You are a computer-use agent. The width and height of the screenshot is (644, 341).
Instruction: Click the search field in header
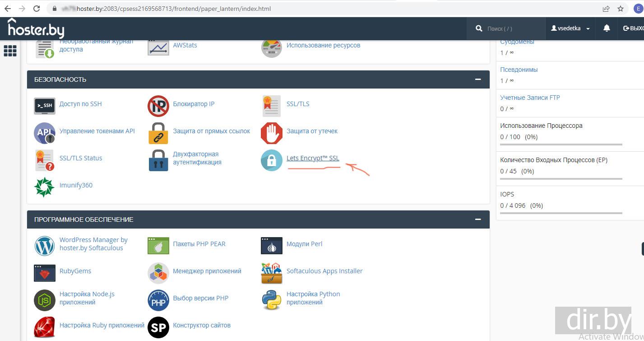[x=510, y=28]
